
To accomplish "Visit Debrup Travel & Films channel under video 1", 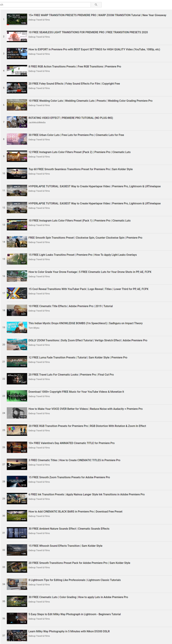I will [x=39, y=20].
